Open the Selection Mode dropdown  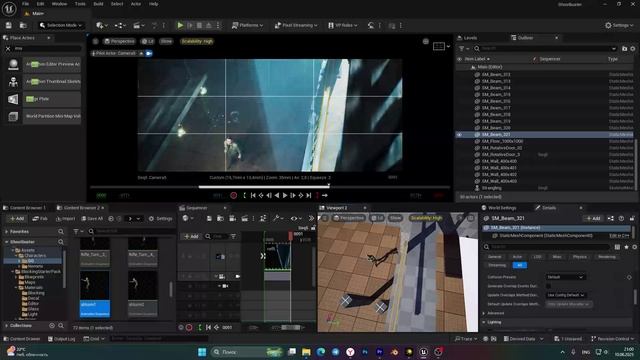tap(61, 25)
